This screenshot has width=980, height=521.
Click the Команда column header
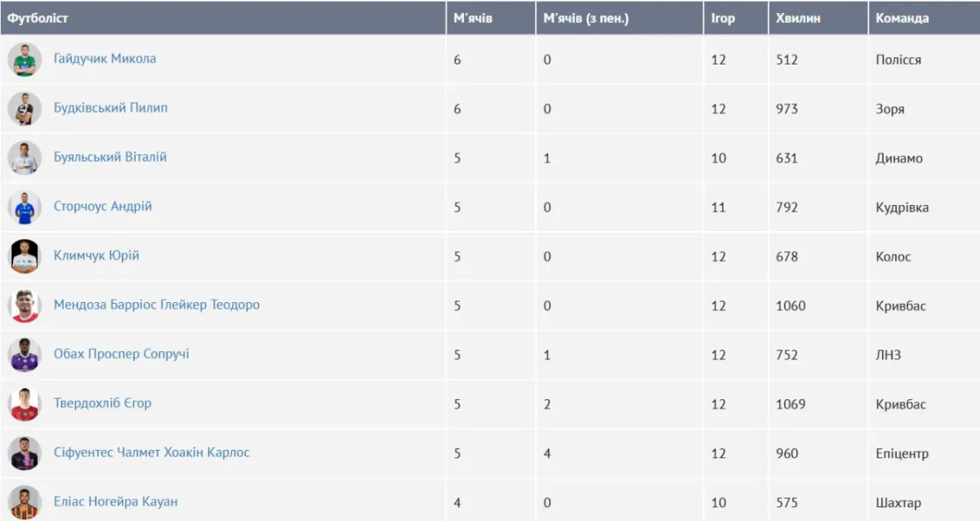pos(902,18)
